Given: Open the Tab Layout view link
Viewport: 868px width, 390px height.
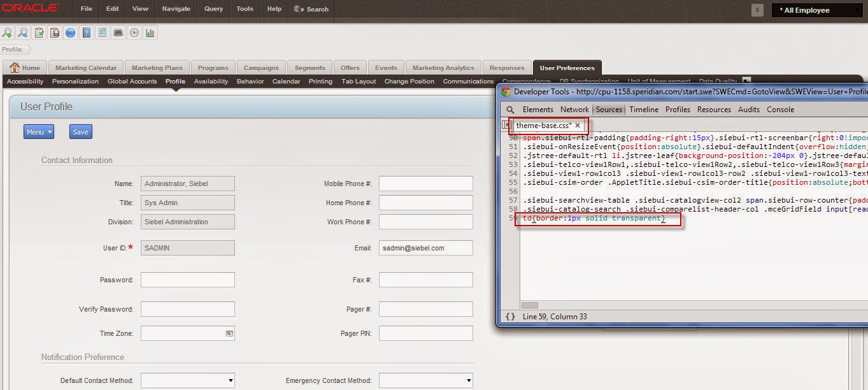Looking at the screenshot, I should point(359,82).
